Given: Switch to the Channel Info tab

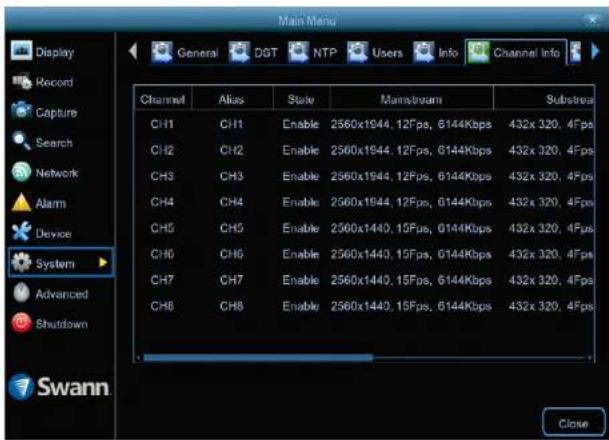Looking at the screenshot, I should point(516,52).
